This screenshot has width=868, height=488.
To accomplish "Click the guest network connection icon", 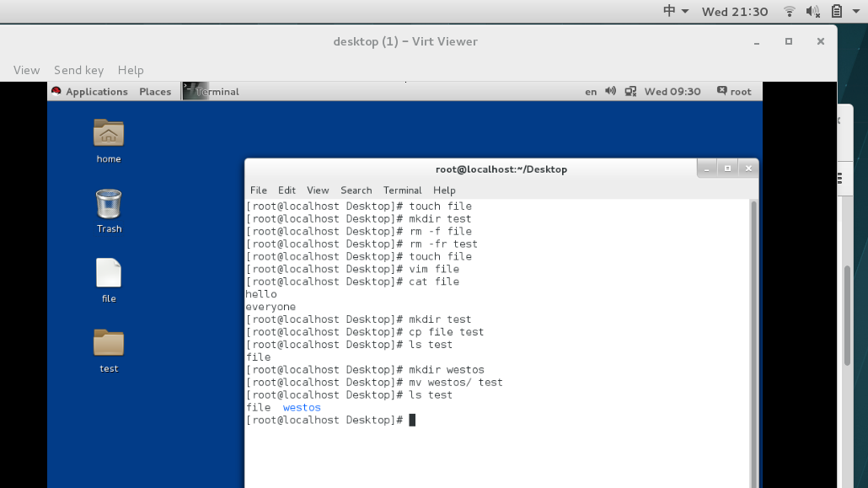I will point(630,91).
